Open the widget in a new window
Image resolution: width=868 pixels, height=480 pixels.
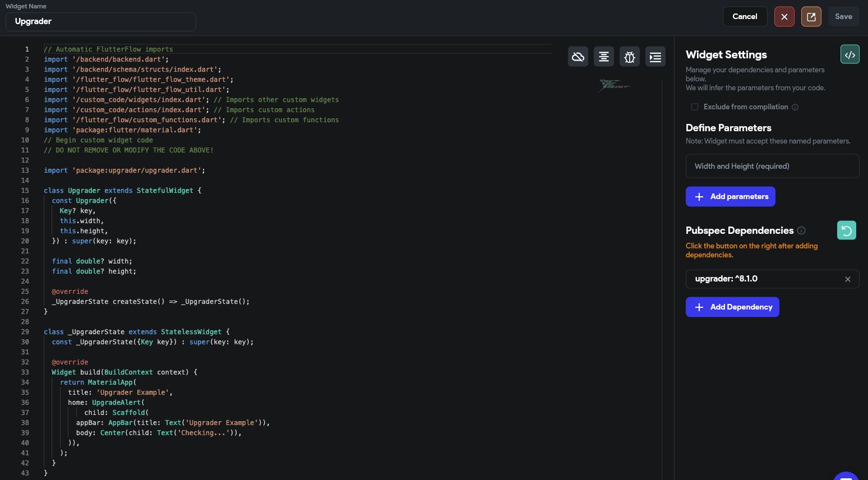pos(811,17)
